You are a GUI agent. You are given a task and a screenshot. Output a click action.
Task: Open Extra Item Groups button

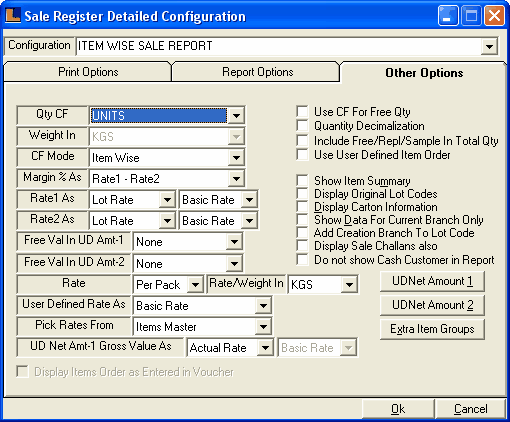(432, 329)
